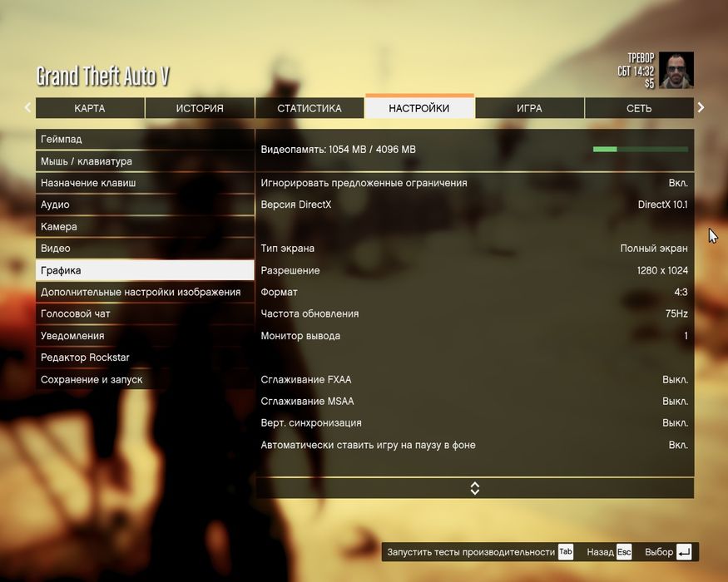Go to the ИГРА tab
Viewport: 728px width, 582px height.
529,108
